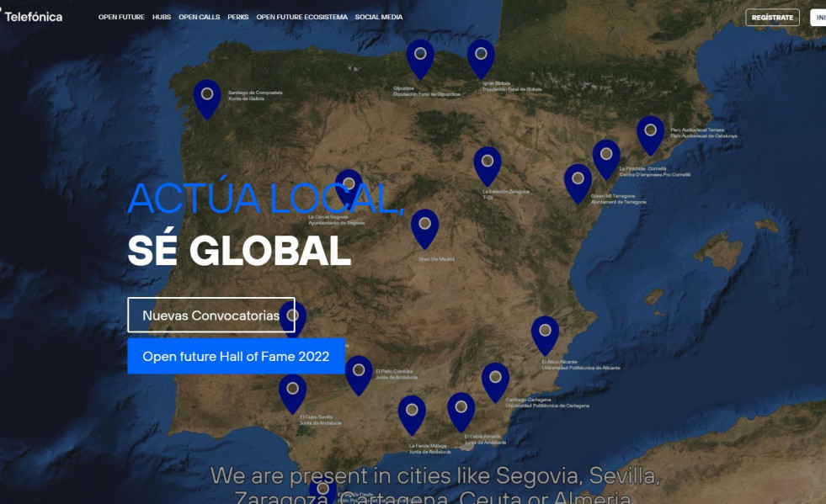Open the HUBS menu item
The height and width of the screenshot is (504, 826).
(162, 17)
